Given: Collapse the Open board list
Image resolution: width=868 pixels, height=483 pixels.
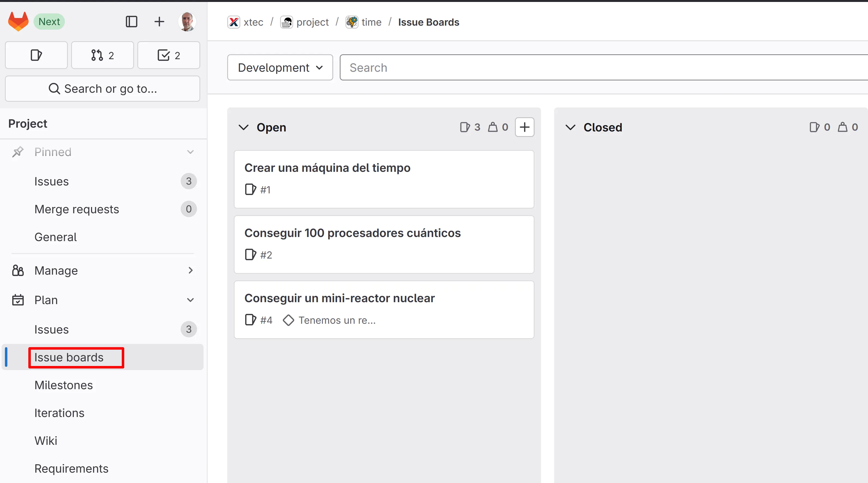Looking at the screenshot, I should (x=243, y=127).
